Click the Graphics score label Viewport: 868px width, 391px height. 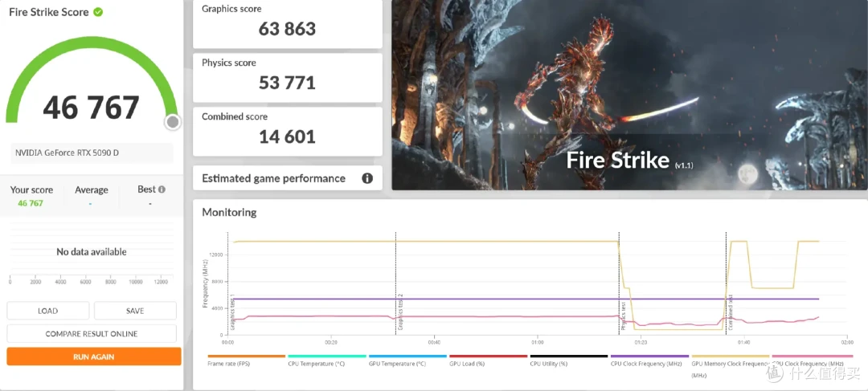coord(231,9)
